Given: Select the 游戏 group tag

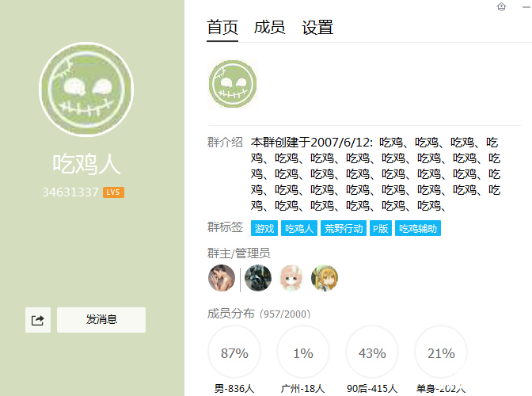Looking at the screenshot, I should coord(264,228).
